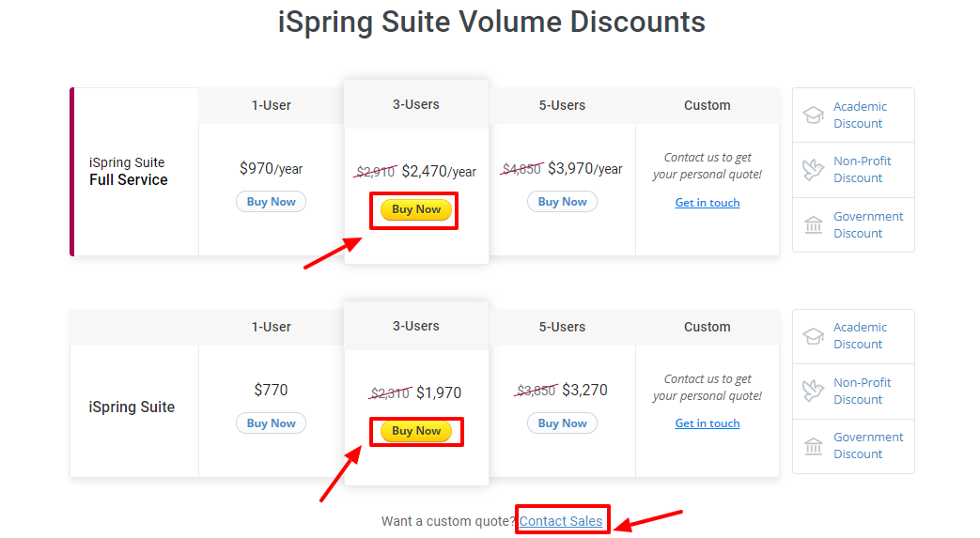Image resolution: width=980 pixels, height=538 pixels.
Task: Open Government Discount for iSpring Suite
Action: click(867, 445)
